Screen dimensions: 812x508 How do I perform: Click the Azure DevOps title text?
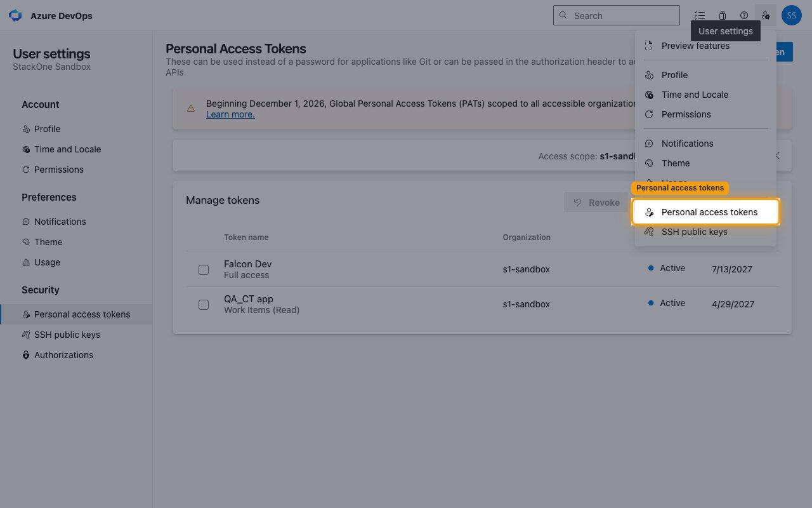(62, 16)
